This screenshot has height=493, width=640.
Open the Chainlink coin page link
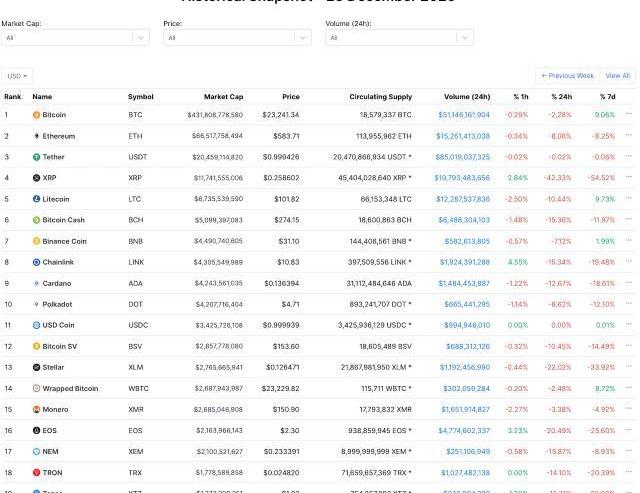pos(60,262)
